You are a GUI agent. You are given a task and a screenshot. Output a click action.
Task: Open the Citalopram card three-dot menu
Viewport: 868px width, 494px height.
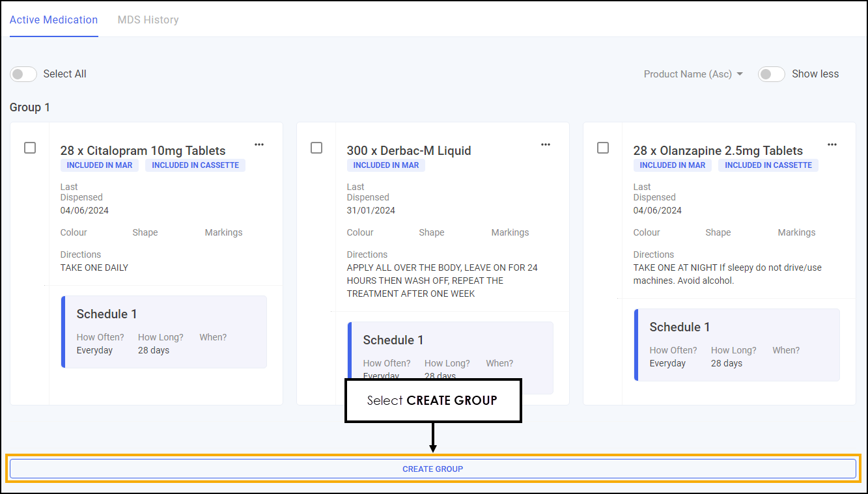click(259, 144)
